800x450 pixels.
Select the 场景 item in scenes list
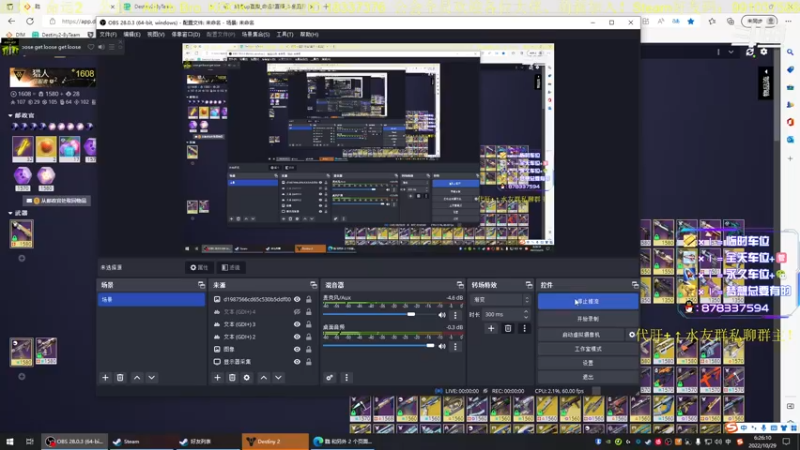(x=151, y=300)
